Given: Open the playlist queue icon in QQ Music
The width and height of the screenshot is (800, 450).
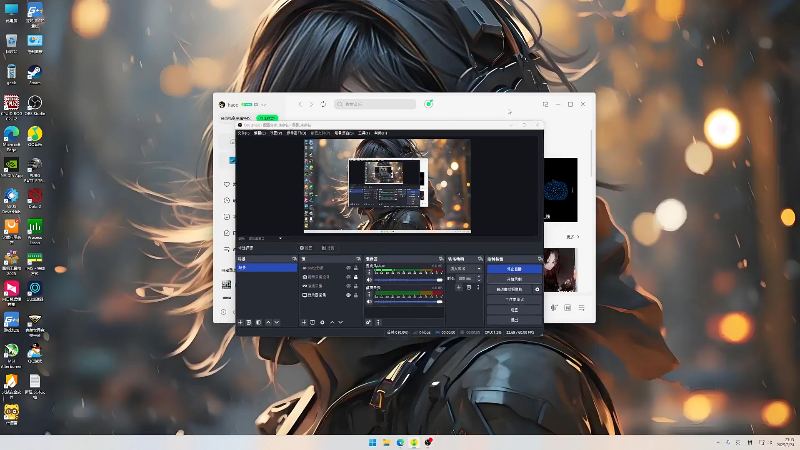Looking at the screenshot, I should pos(582,308).
